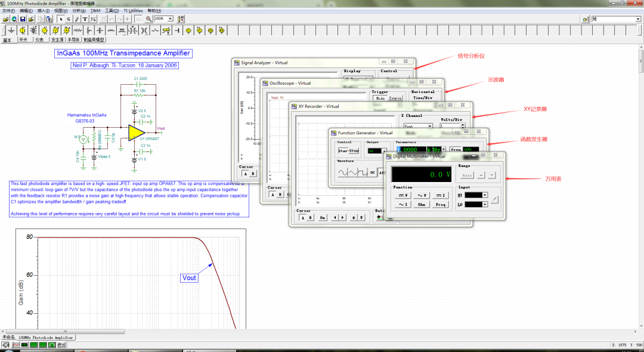644x352 pixels.
Task: Click the DC waveform button in Function Generator
Action: coord(373,172)
